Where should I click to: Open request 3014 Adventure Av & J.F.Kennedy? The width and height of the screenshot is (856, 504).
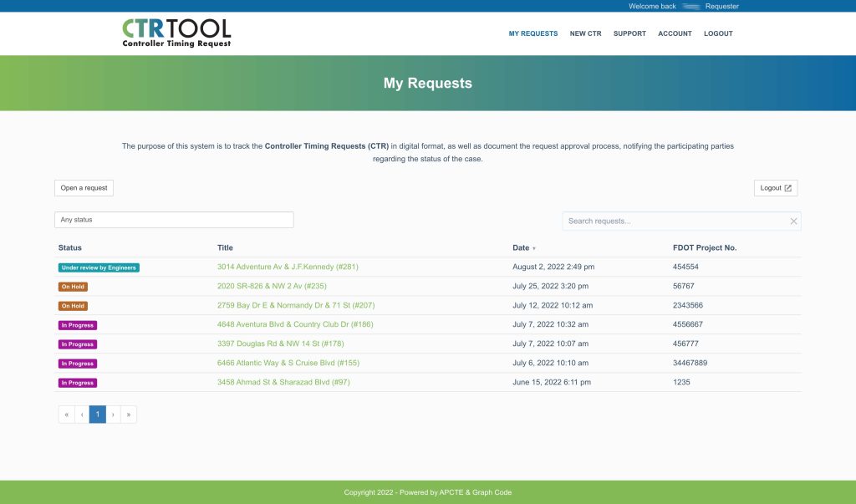point(288,266)
